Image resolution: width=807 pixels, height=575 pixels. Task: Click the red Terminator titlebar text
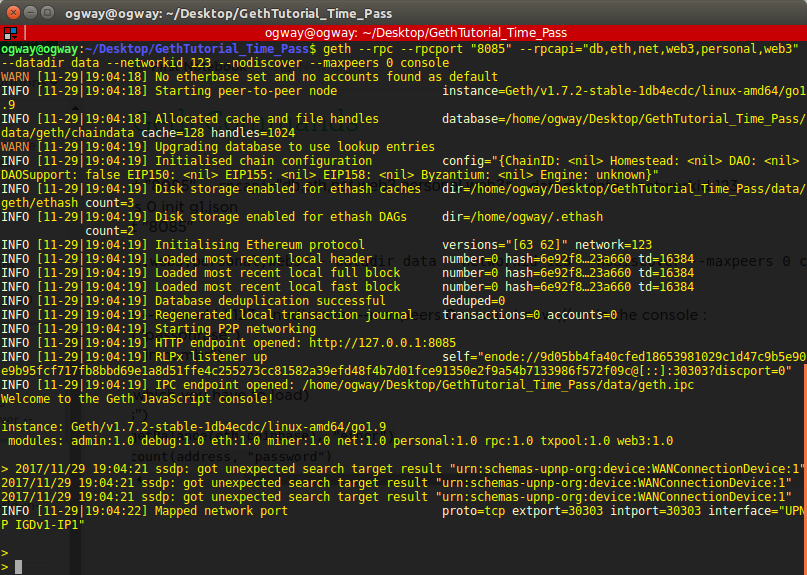[416, 33]
